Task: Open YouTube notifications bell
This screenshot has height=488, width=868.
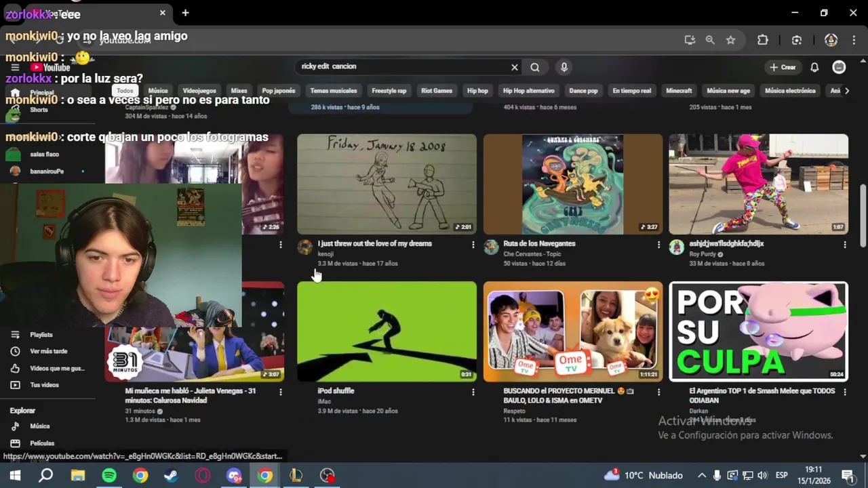Action: pyautogui.click(x=814, y=67)
